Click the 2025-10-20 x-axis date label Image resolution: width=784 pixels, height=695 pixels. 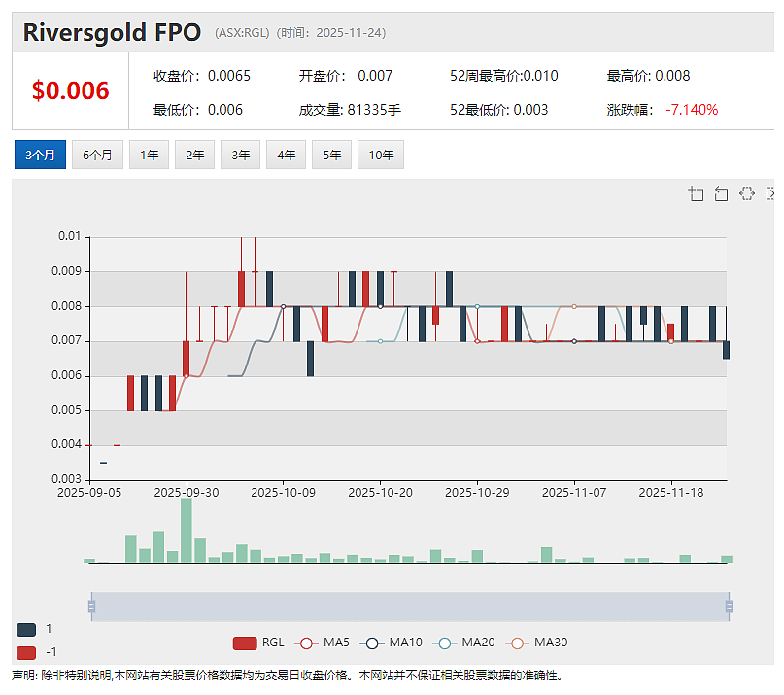click(x=380, y=493)
